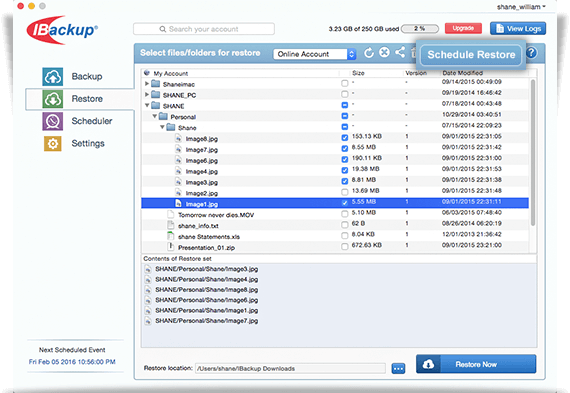This screenshot has width=570, height=393.
Task: Expand the Shaneimac folder
Action: pos(147,84)
